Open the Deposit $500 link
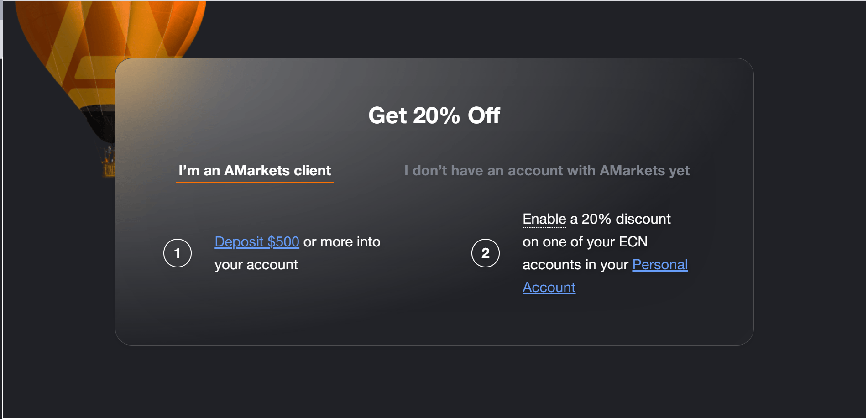Screen dimensions: 868x419 coord(257,242)
